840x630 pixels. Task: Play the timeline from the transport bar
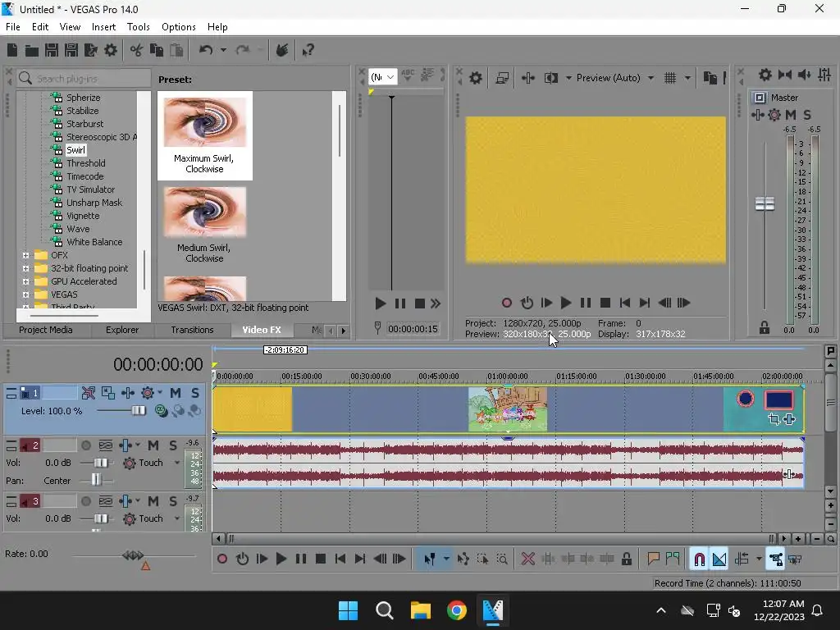tap(281, 559)
